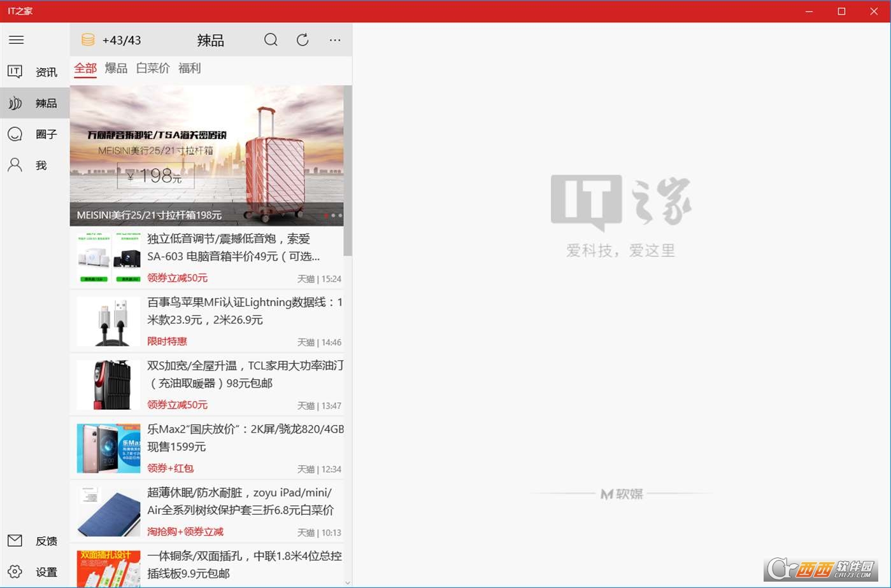Click the 资讯 news icon in sidebar
The width and height of the screenshot is (891, 588).
(x=15, y=72)
